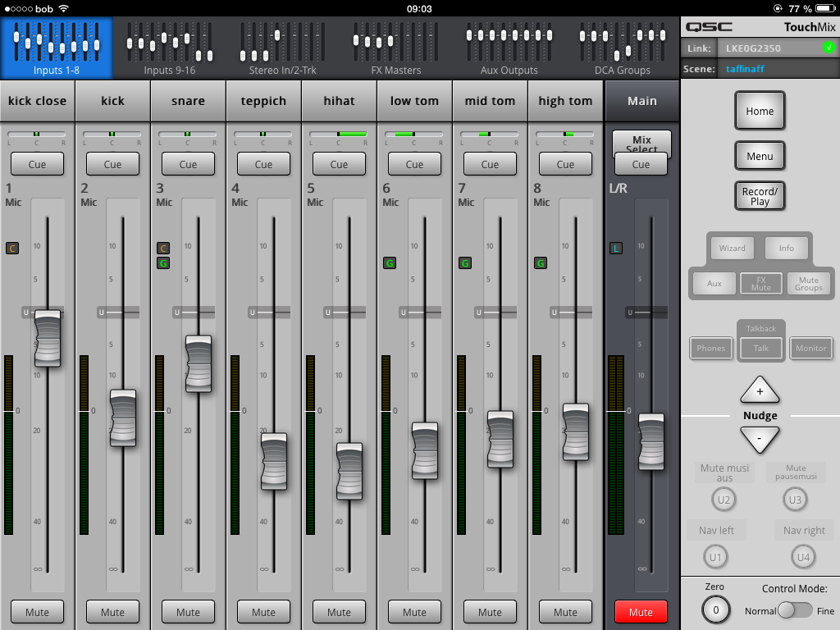Click the snare channel fader knob
Screen dimensions: 840x630
(199, 363)
